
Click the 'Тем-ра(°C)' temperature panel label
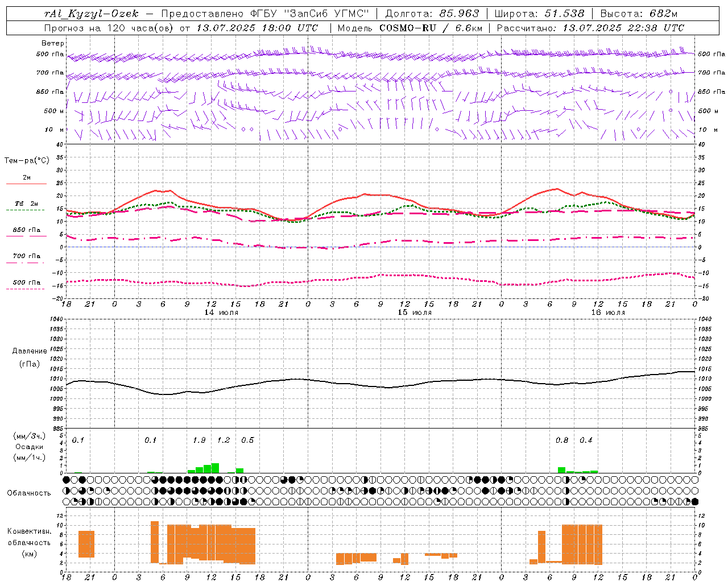click(x=27, y=161)
